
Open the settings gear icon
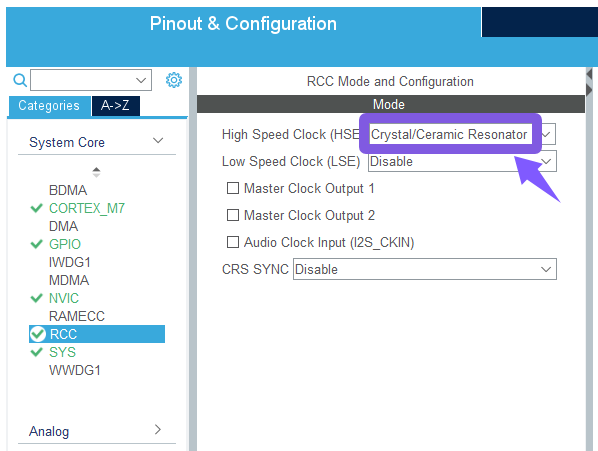(x=174, y=80)
